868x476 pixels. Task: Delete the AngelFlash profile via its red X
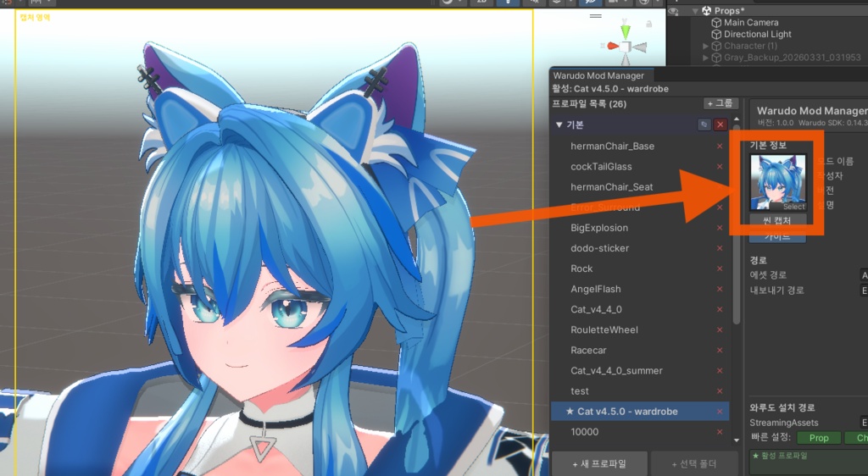coord(720,289)
